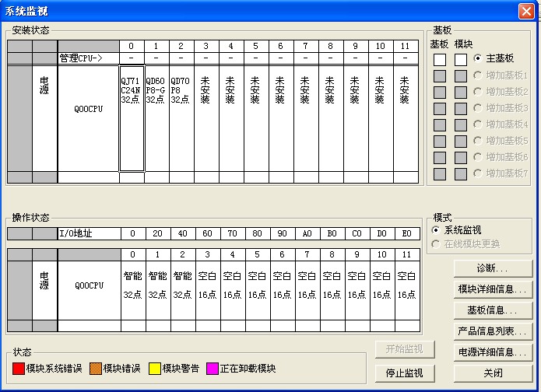
Task: Select the 系统监视 mode radio button
Action: 436,230
